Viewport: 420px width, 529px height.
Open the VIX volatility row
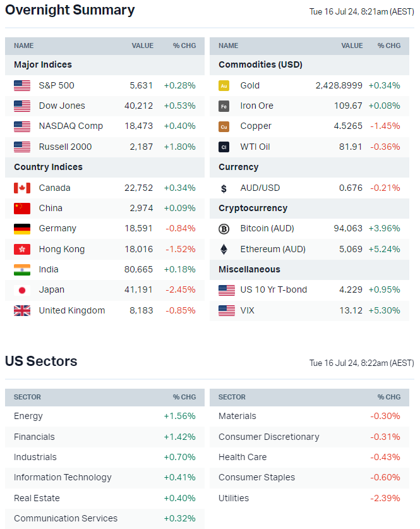pos(248,310)
